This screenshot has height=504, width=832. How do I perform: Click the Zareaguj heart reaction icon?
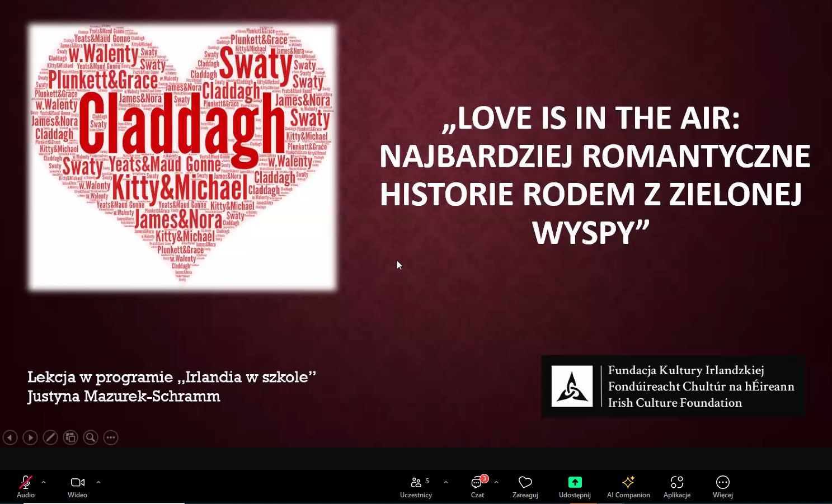coord(525,482)
